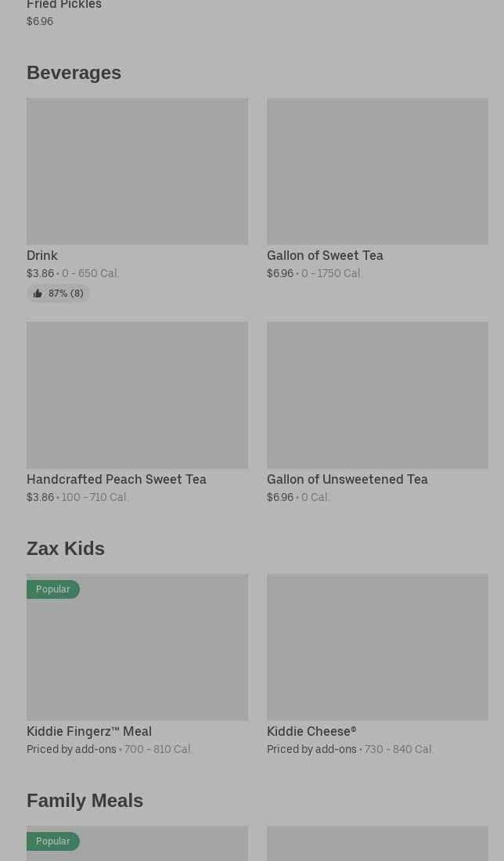Click the Kiddie Fingerz Meal image
This screenshot has width=504, height=861.
pos(137,657)
